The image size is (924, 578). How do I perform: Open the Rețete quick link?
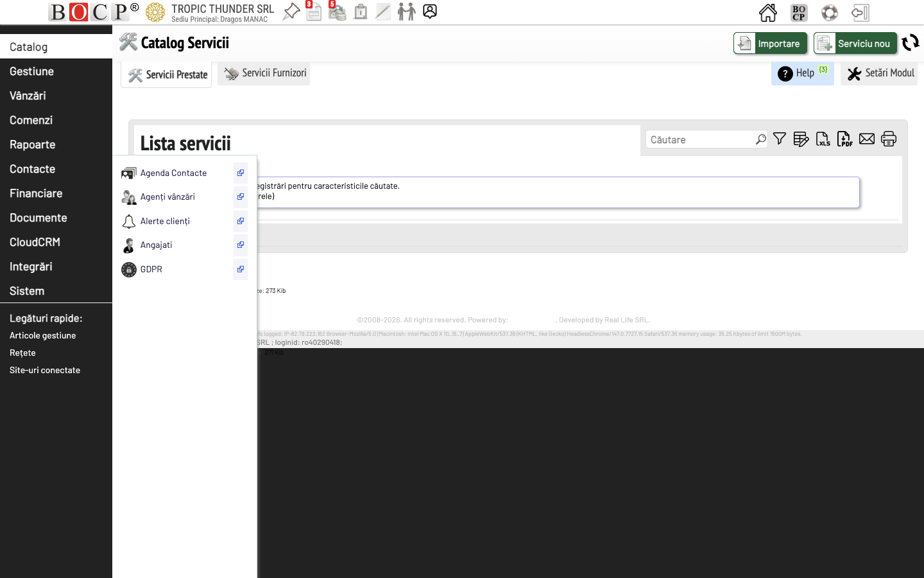pos(22,353)
